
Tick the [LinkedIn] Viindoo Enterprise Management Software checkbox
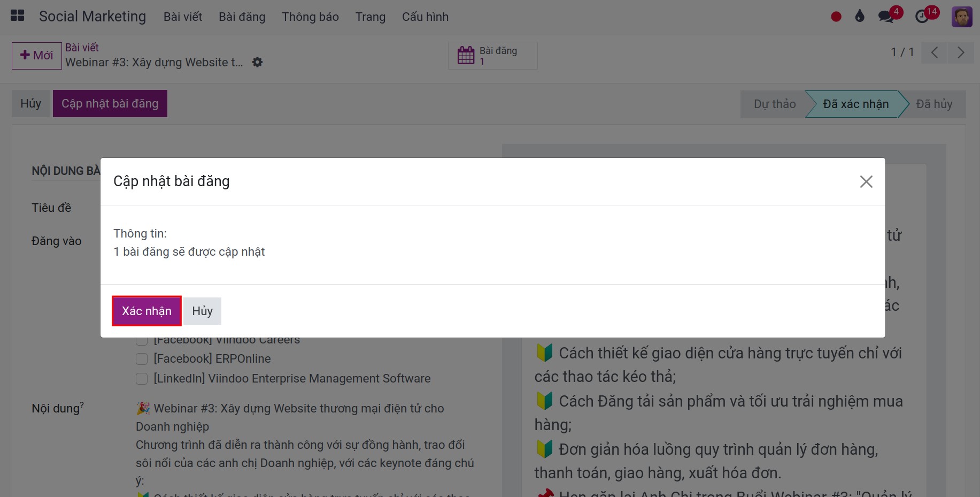pos(142,379)
